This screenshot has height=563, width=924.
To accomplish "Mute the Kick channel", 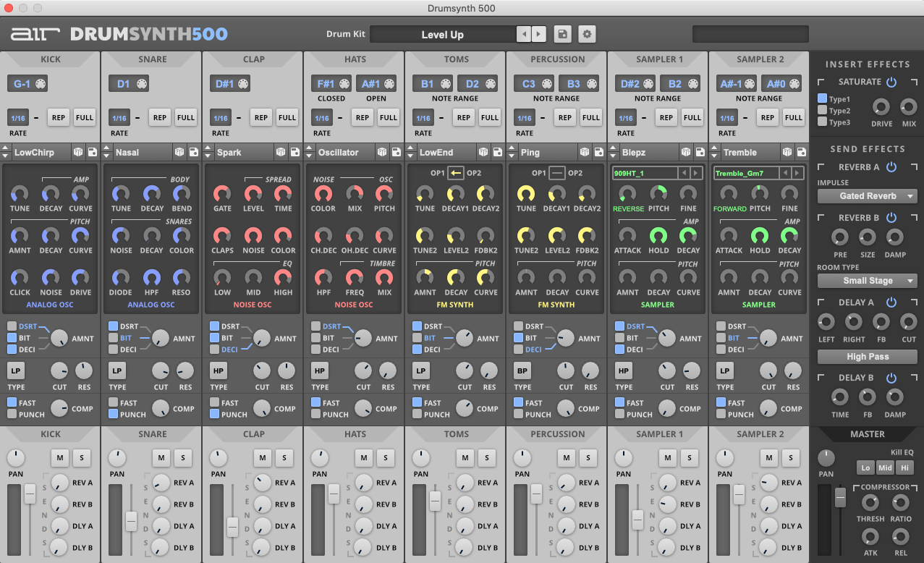I will (x=60, y=458).
